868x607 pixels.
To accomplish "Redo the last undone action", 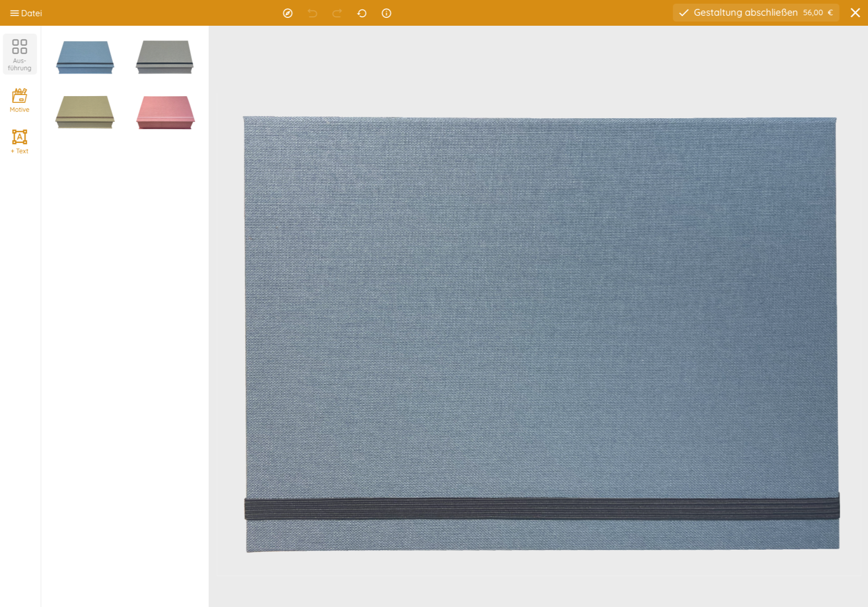I will [x=337, y=13].
